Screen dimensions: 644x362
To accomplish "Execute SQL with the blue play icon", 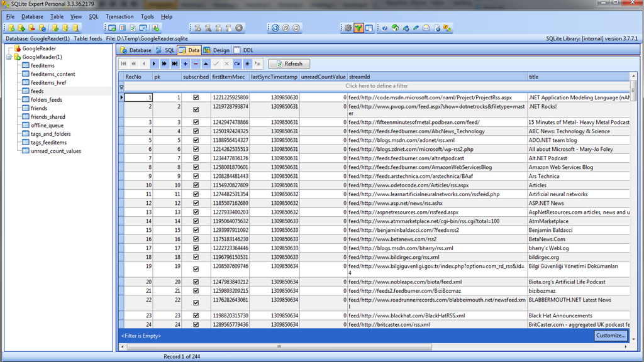I will (275, 28).
